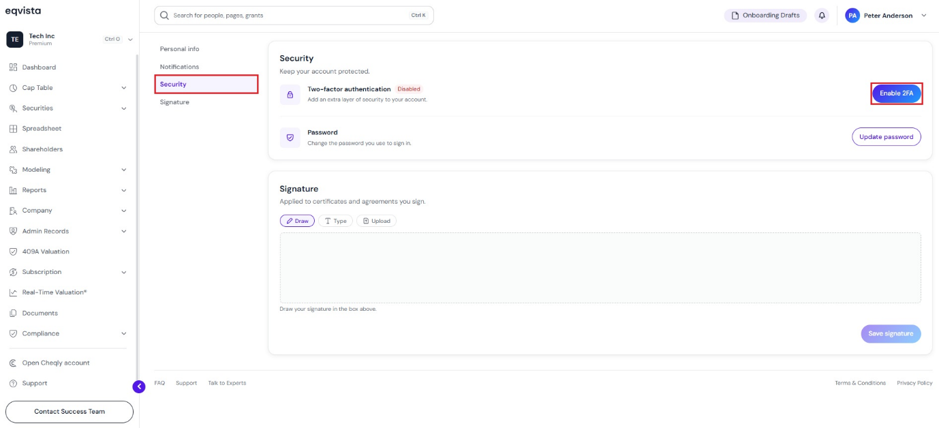Open the Notifications settings tab
This screenshot has height=428, width=939.
[180, 66]
